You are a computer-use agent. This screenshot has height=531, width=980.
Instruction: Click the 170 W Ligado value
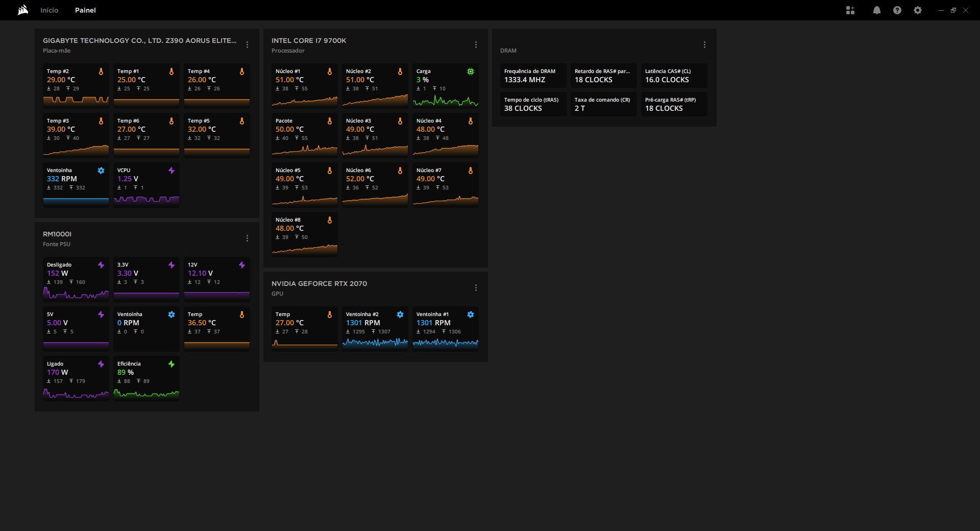pyautogui.click(x=57, y=372)
